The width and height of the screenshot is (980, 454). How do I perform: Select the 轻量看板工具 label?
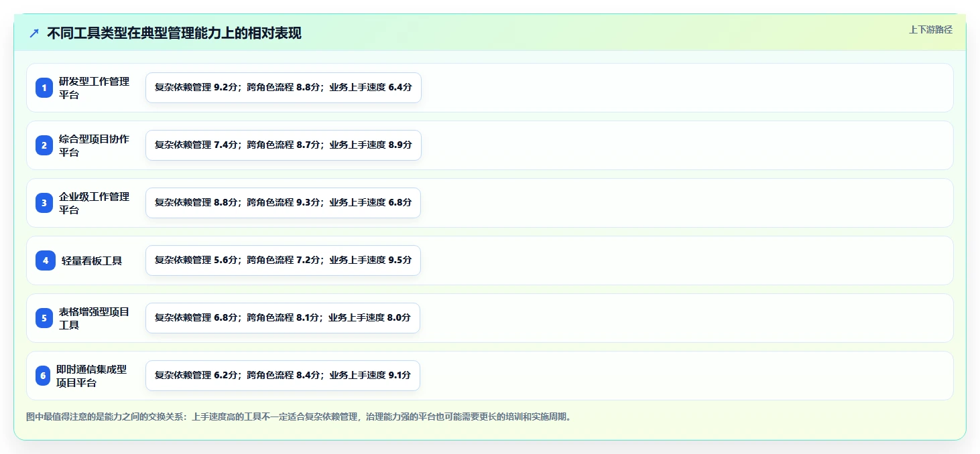click(92, 260)
